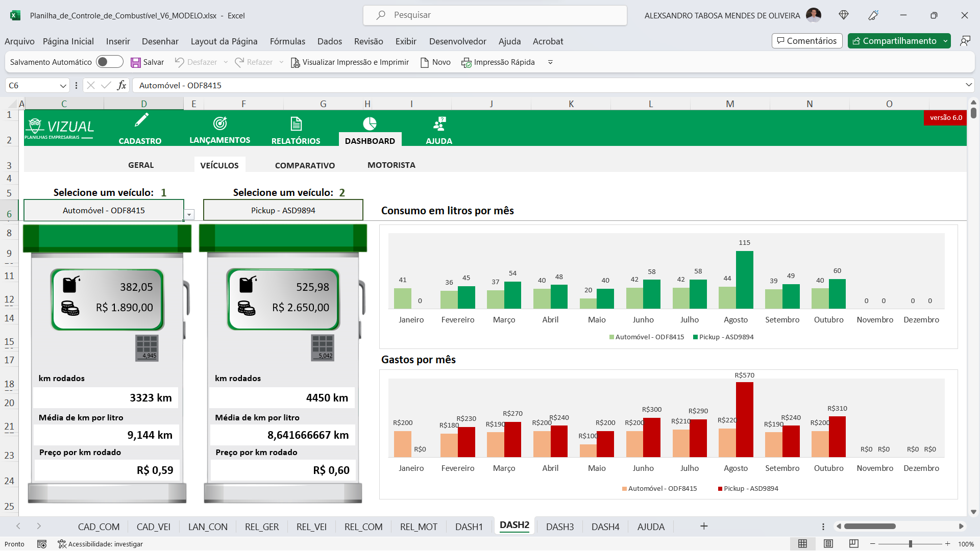The width and height of the screenshot is (980, 551).
Task: Open vehicle dropdown for Automóvel - ODF8415
Action: [188, 214]
